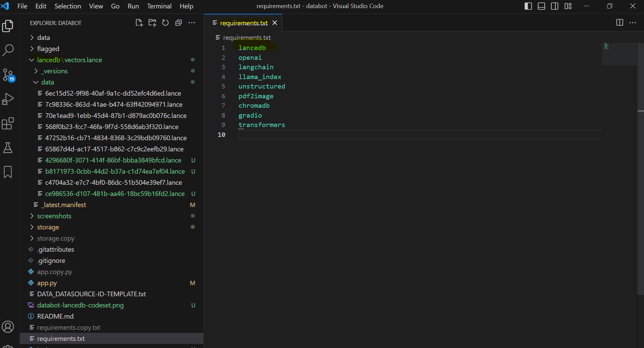Toggle the bottom panel
The image size is (644, 348).
541,6
